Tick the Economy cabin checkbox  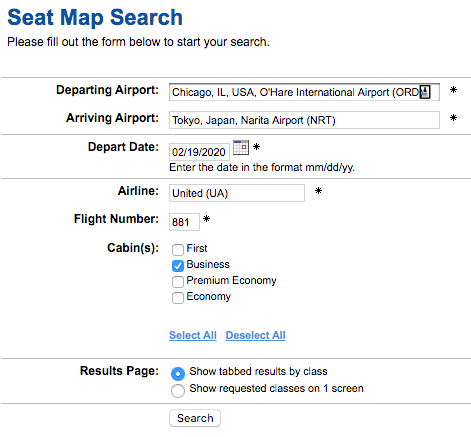click(178, 297)
